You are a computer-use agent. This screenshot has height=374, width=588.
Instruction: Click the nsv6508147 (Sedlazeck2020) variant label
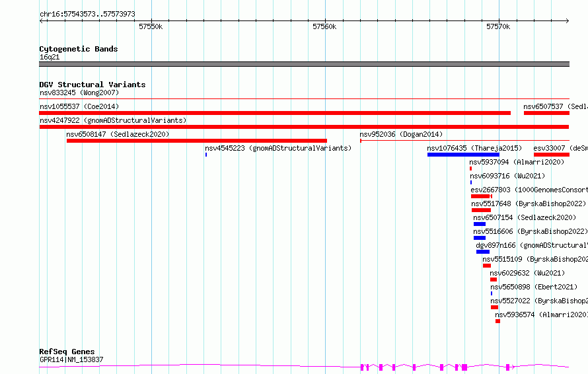(x=118, y=134)
